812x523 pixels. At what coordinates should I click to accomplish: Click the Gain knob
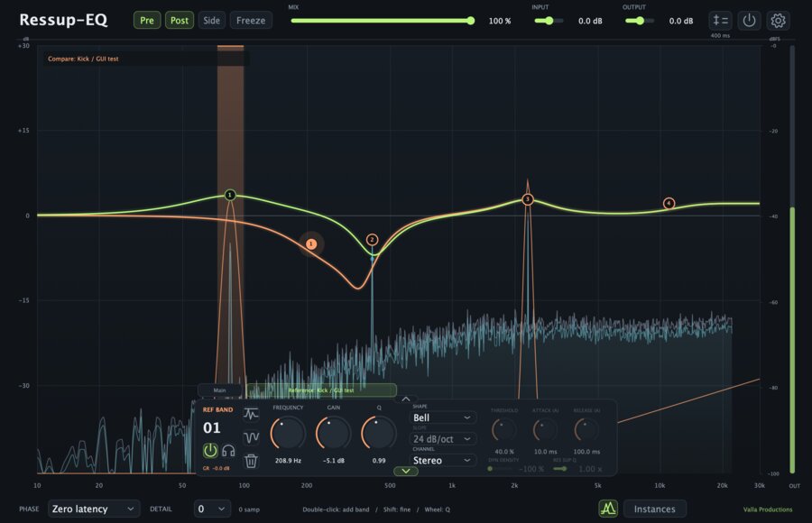coord(333,434)
